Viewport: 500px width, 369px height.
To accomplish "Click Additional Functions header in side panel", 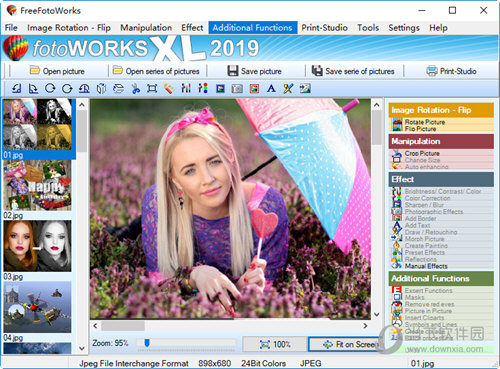I will click(441, 279).
